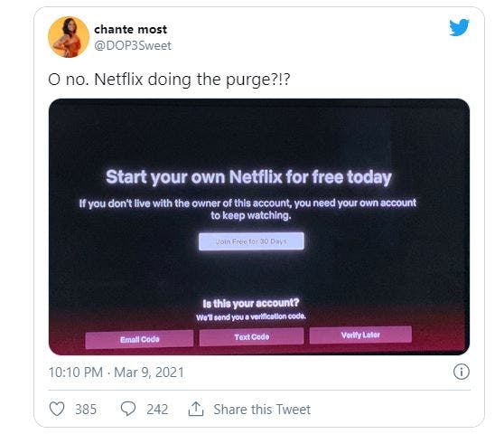Open chante most's profile avatar
The height and width of the screenshot is (434, 504).
coord(69,37)
